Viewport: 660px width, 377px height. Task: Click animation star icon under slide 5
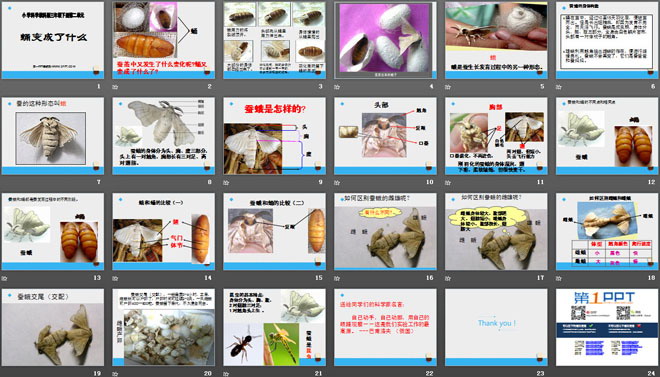[x=448, y=87]
